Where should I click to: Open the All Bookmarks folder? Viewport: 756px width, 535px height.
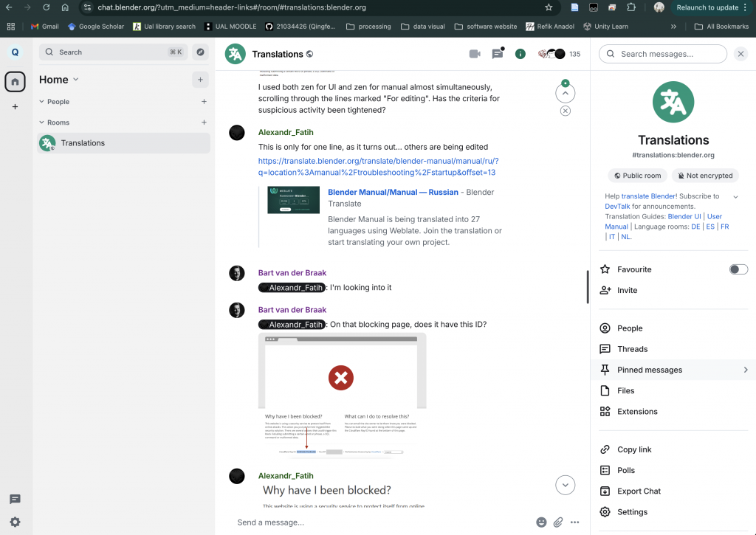[721, 27]
